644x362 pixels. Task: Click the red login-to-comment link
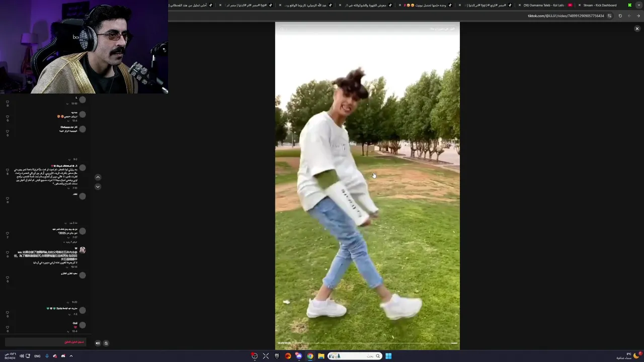74,342
